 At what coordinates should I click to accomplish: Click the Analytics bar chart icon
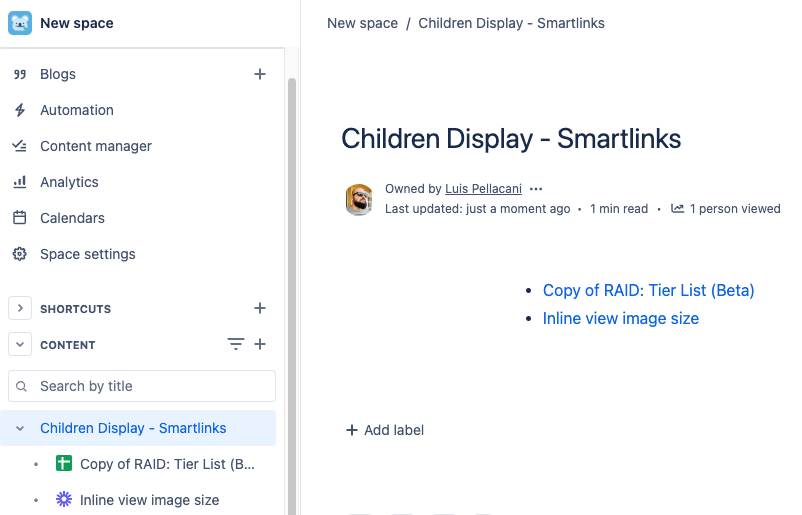point(19,182)
